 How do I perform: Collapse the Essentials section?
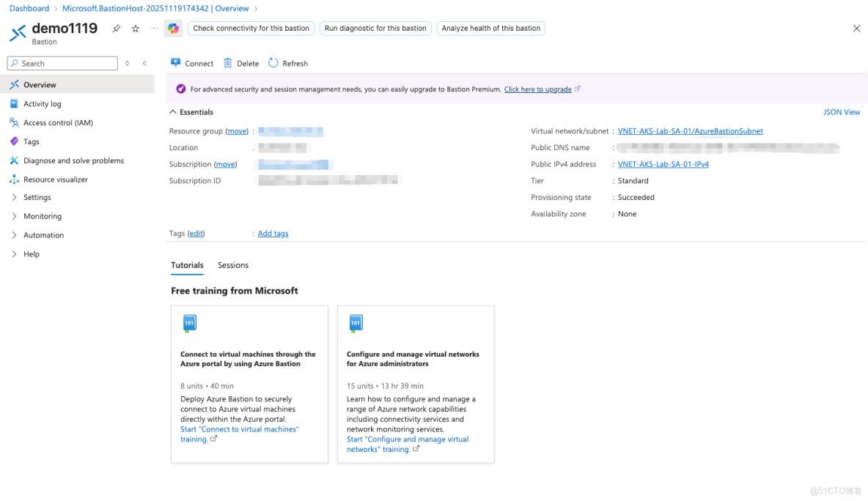tap(191, 111)
